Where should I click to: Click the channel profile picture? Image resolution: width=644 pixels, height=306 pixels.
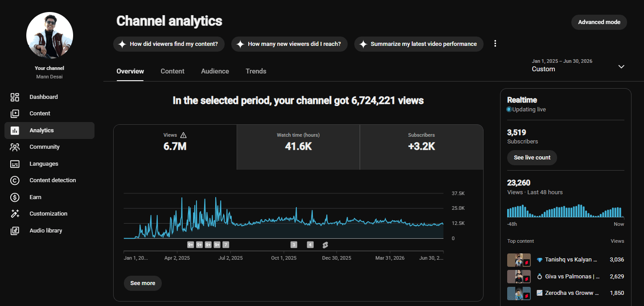pos(49,35)
